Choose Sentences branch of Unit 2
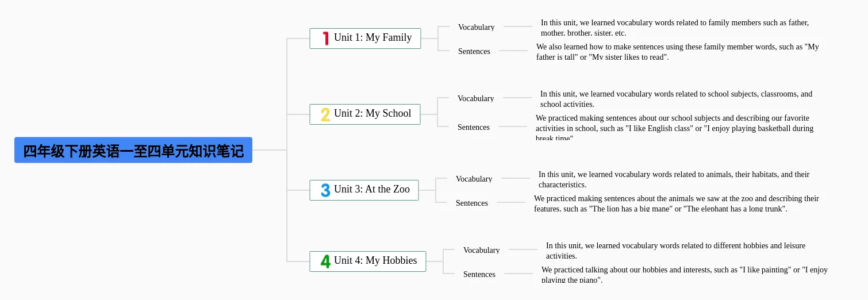This screenshot has width=868, height=300. tap(474, 127)
